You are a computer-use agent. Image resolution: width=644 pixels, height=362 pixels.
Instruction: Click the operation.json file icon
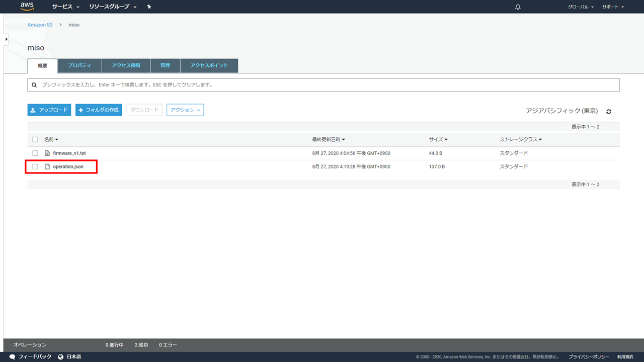pyautogui.click(x=48, y=166)
